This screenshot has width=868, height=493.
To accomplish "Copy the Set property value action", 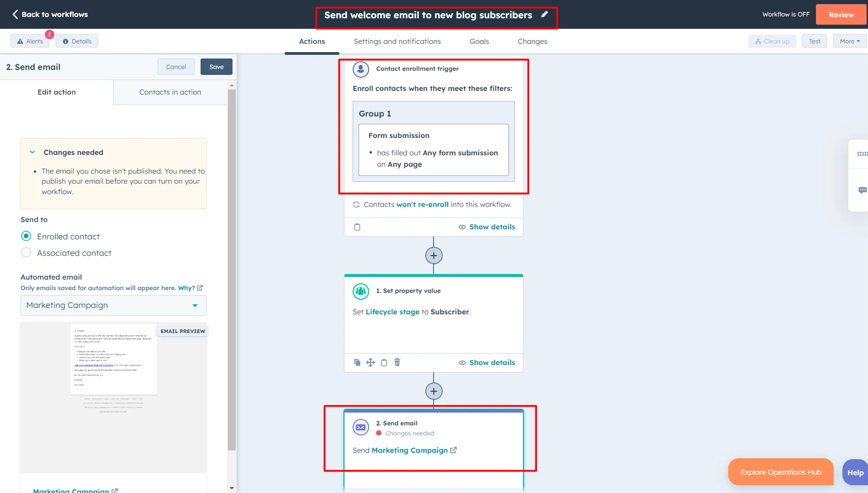I will 357,362.
